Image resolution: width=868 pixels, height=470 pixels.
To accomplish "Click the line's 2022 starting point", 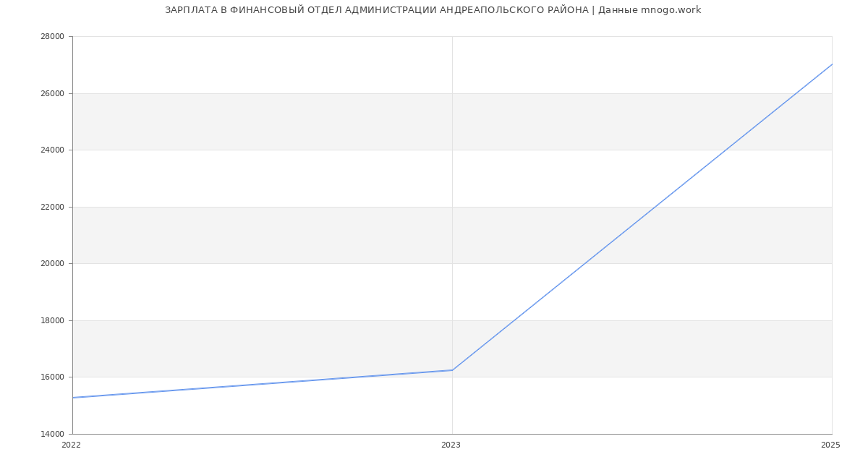I will (72, 398).
